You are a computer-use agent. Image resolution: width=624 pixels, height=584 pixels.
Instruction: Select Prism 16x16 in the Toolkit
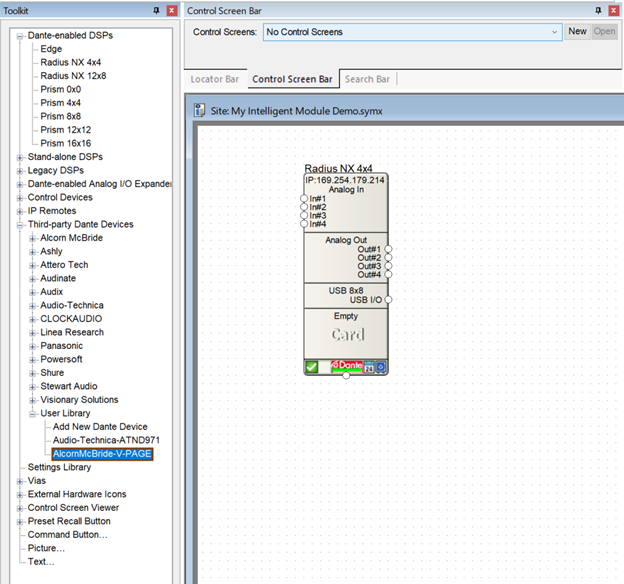66,143
